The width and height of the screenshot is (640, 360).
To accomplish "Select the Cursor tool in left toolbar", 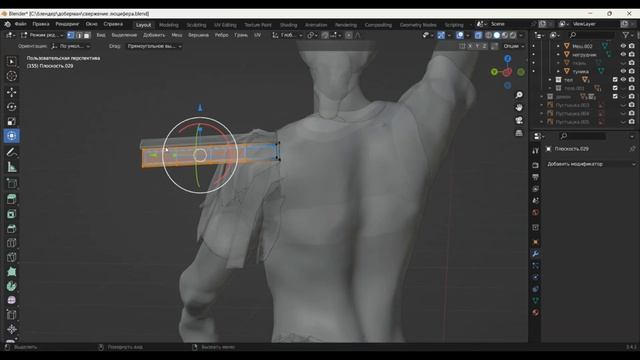I will coord(11,76).
